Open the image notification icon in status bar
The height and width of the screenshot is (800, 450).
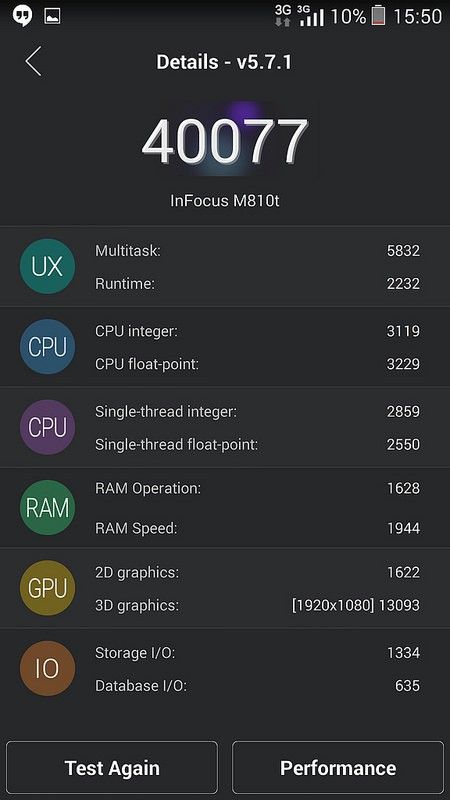[53, 16]
